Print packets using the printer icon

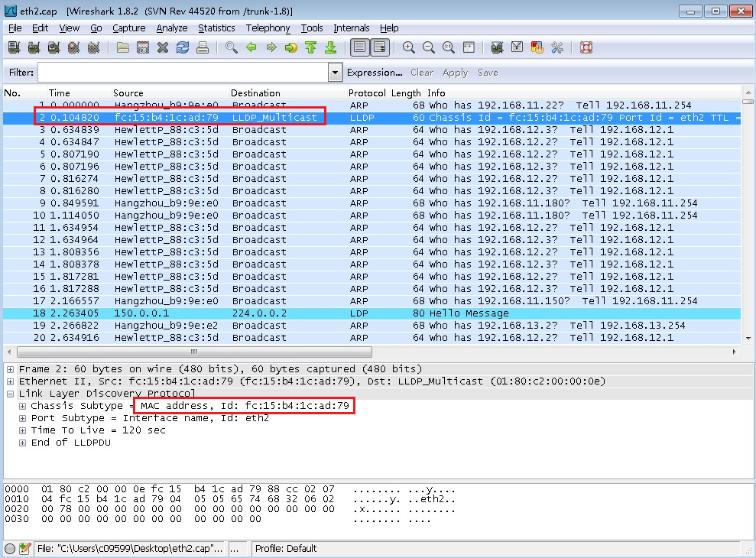click(203, 47)
